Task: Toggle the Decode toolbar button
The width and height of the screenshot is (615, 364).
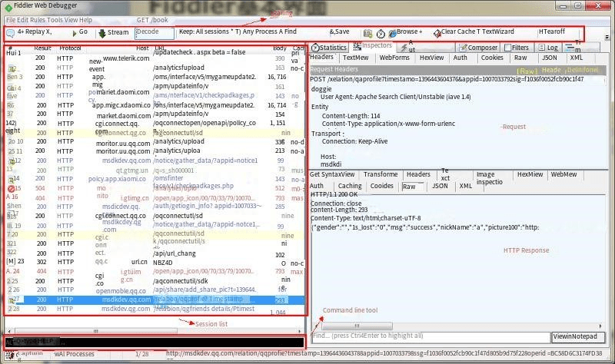Action: click(155, 33)
